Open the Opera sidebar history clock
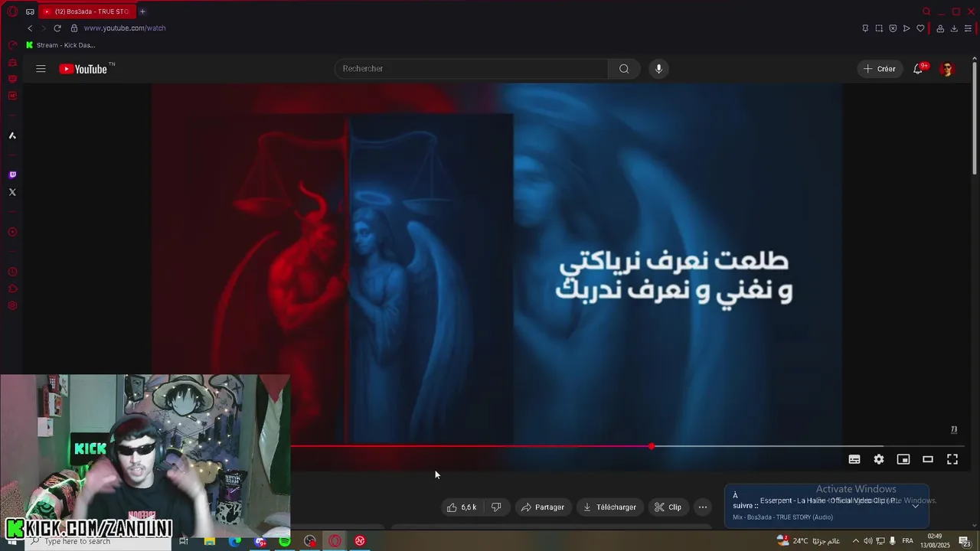The height and width of the screenshot is (551, 980). (12, 272)
